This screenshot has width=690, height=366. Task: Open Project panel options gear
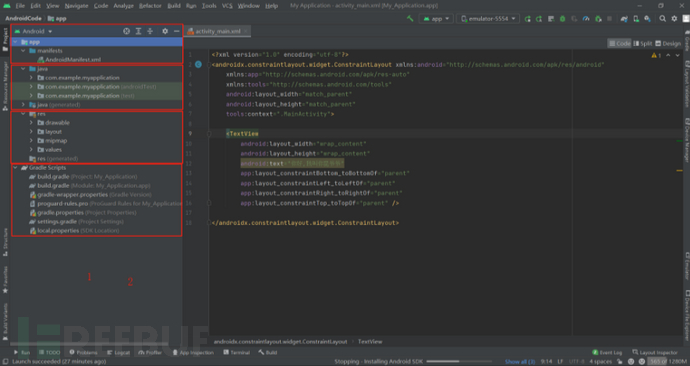point(165,31)
